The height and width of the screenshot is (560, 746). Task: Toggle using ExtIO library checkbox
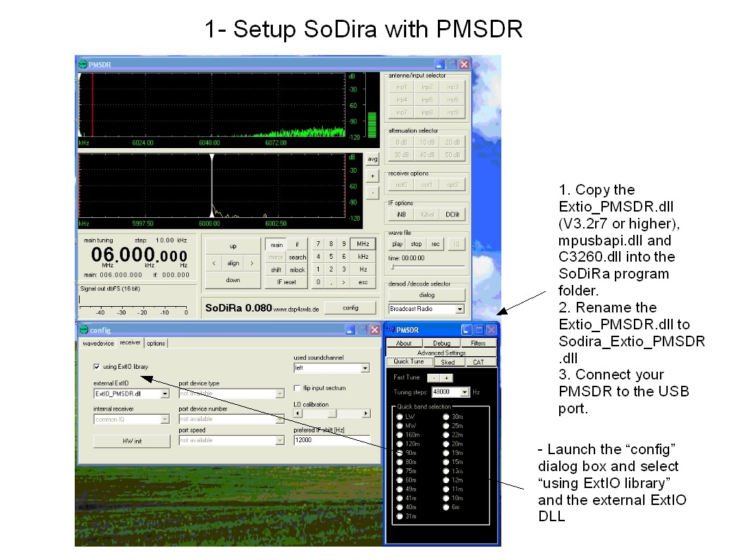97,367
